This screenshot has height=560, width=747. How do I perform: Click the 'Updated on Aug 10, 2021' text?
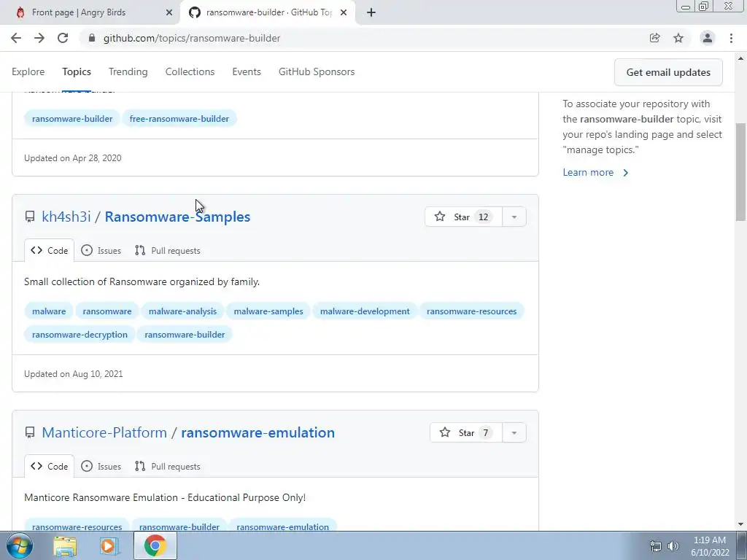point(74,374)
